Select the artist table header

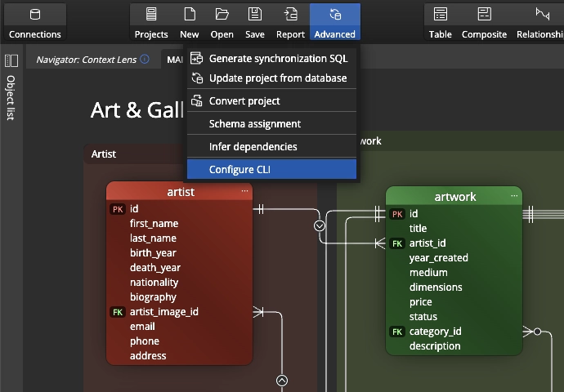click(x=179, y=192)
